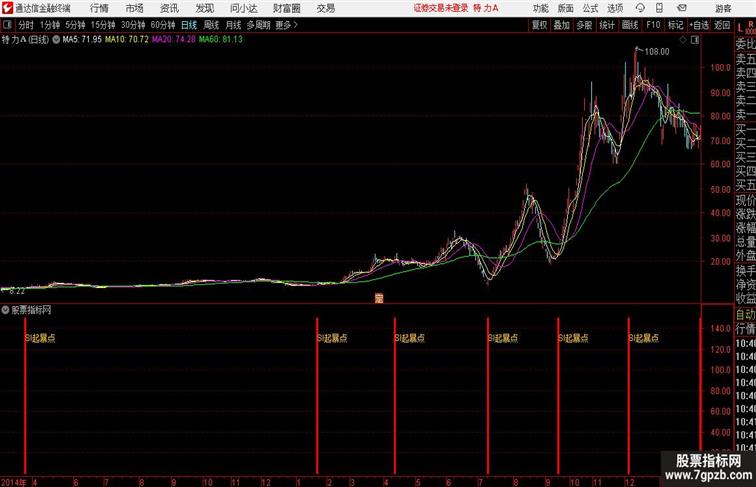Open the 发现 menu
756x487 pixels.
(204, 8)
